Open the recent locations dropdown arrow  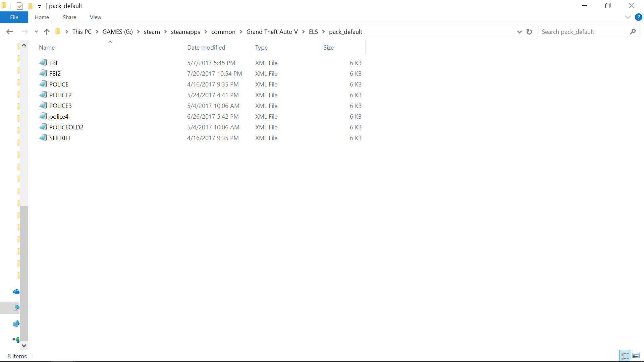click(x=36, y=32)
